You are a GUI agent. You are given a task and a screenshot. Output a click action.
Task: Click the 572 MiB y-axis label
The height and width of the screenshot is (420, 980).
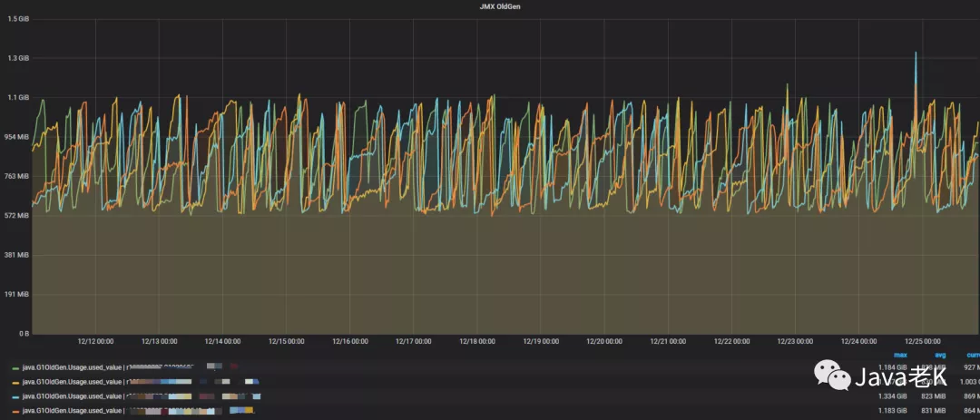17,216
